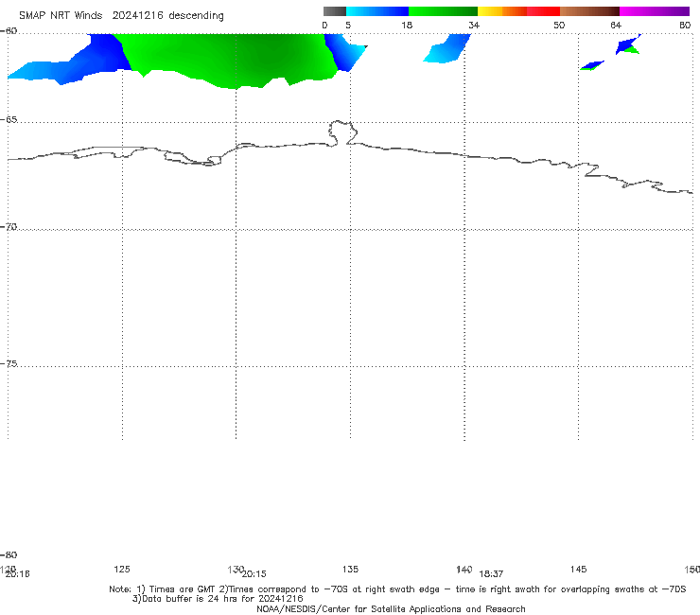Click the 'Times are GMT' note line

(397, 589)
